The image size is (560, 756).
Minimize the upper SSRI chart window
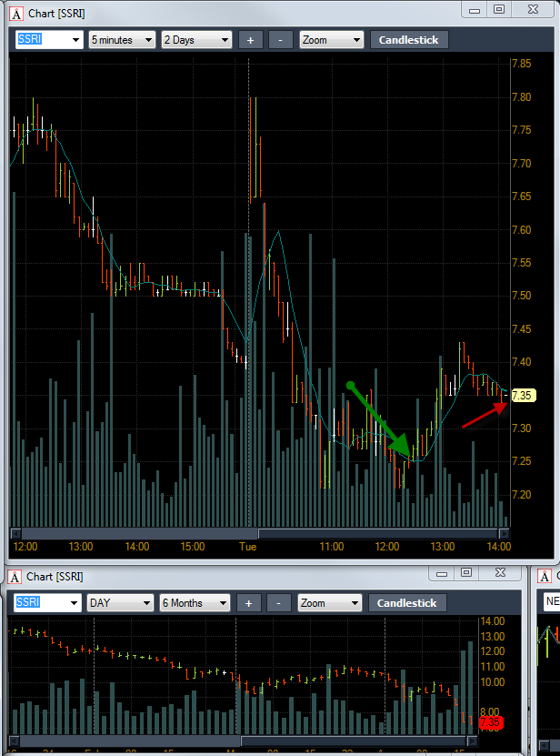pos(475,10)
